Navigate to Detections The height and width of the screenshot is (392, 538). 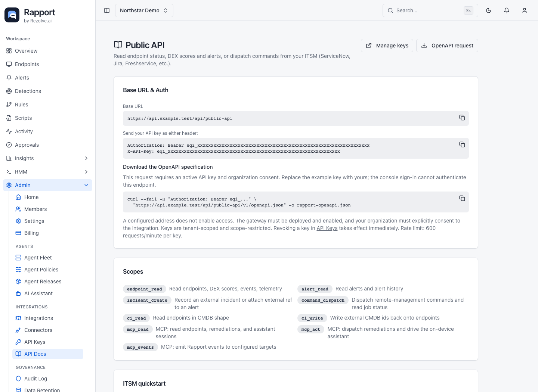47,91
